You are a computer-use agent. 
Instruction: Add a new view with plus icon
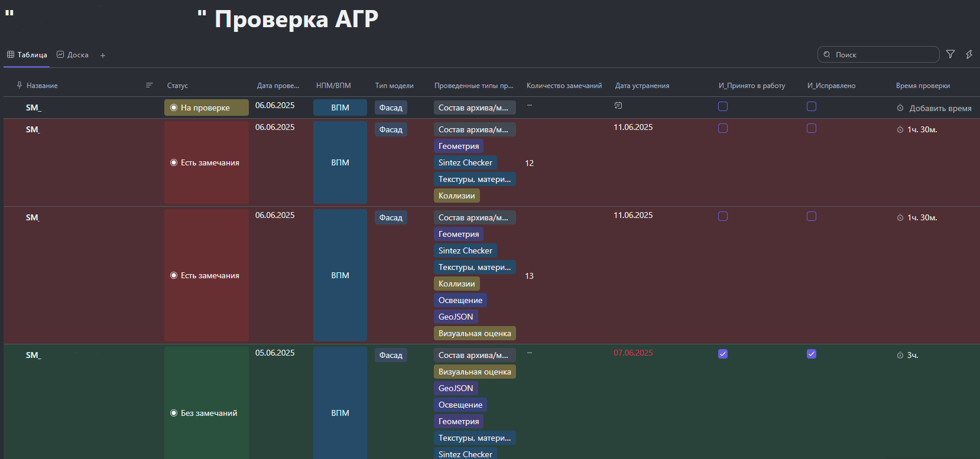click(103, 56)
